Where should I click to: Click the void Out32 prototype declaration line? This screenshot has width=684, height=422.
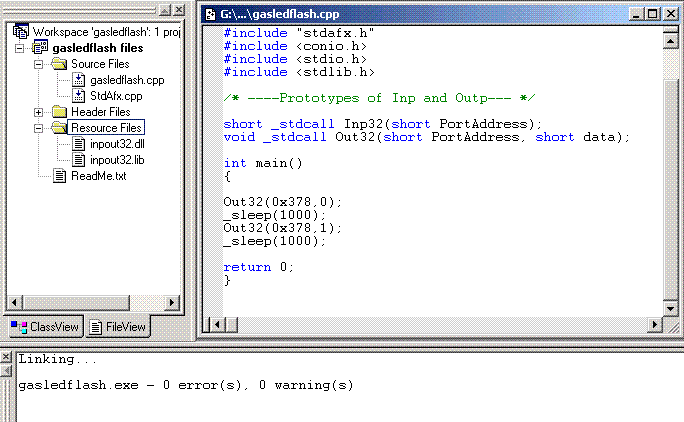(x=427, y=137)
